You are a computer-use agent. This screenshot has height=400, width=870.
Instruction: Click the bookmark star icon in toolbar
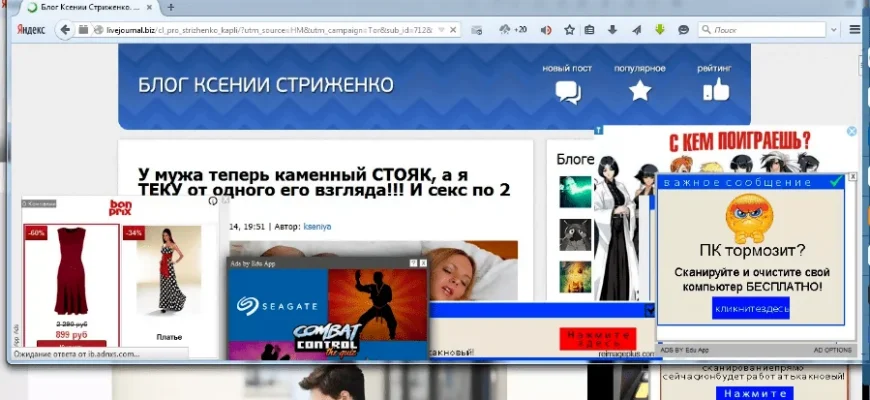[569, 30]
